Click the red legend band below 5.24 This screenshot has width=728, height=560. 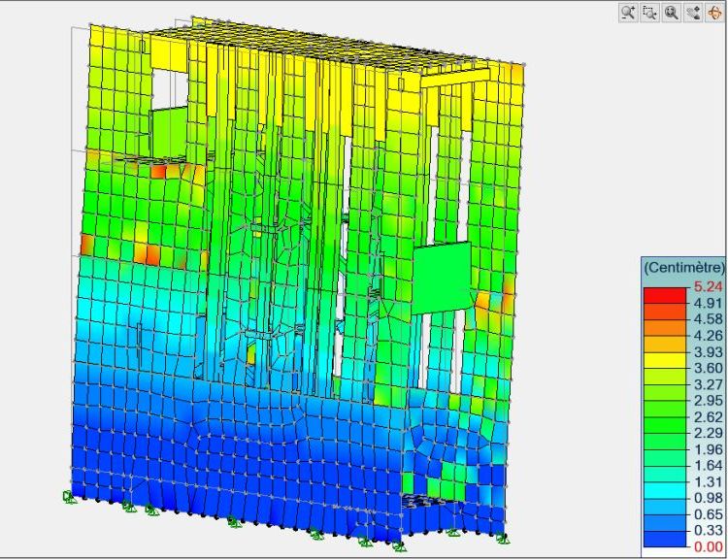pyautogui.click(x=664, y=295)
